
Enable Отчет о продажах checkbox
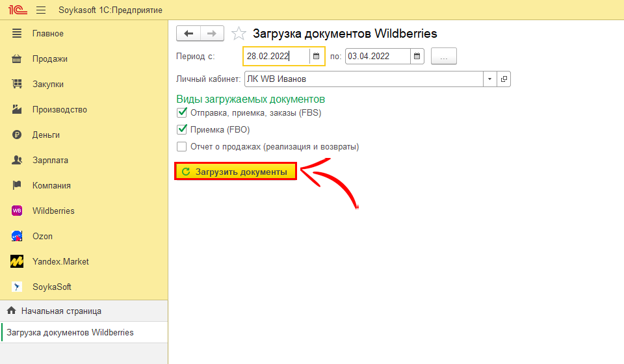click(x=182, y=147)
